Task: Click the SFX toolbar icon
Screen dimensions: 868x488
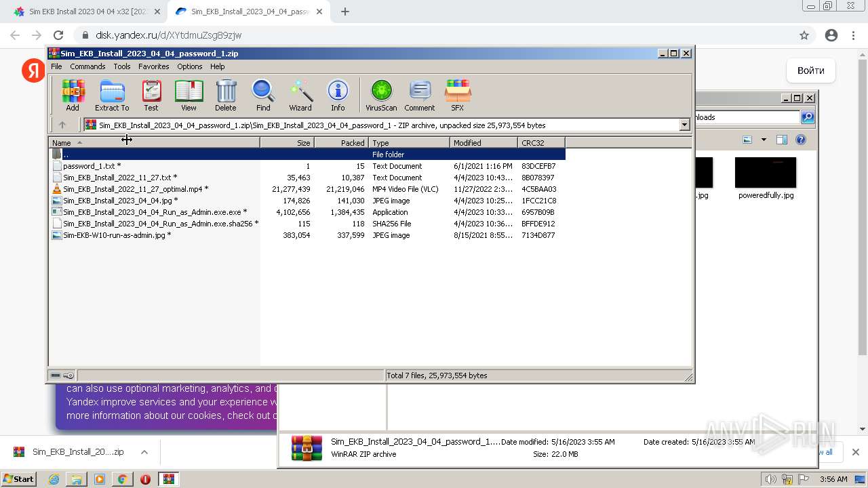Action: 458,95
